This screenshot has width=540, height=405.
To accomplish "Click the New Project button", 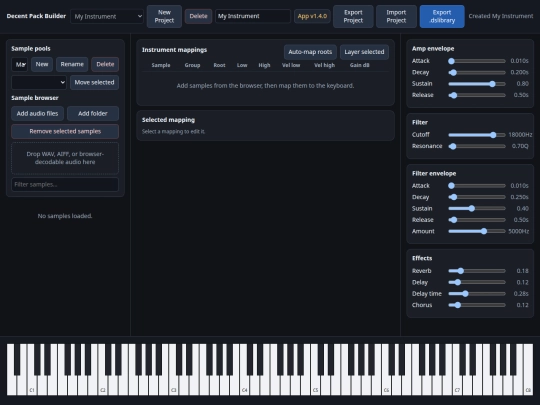I will coord(164,16).
